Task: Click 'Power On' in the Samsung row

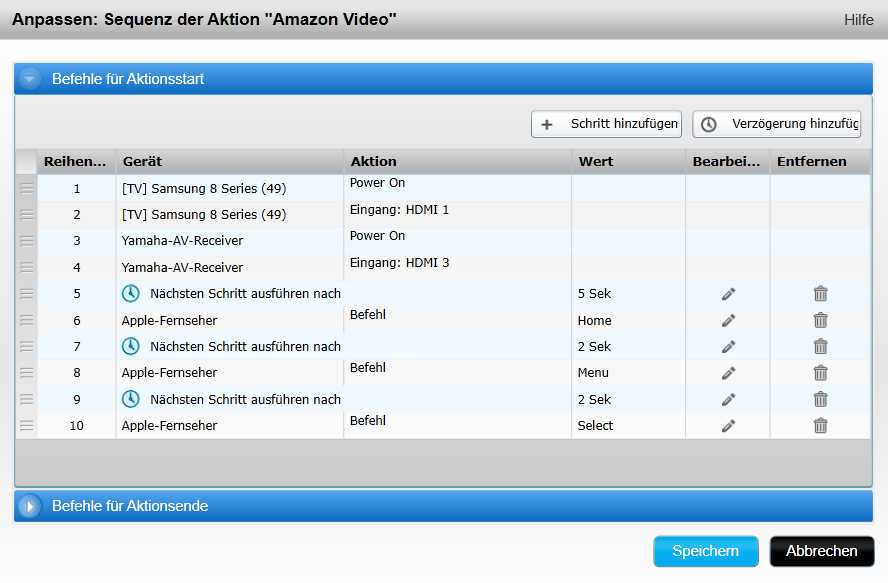Action: point(377,183)
